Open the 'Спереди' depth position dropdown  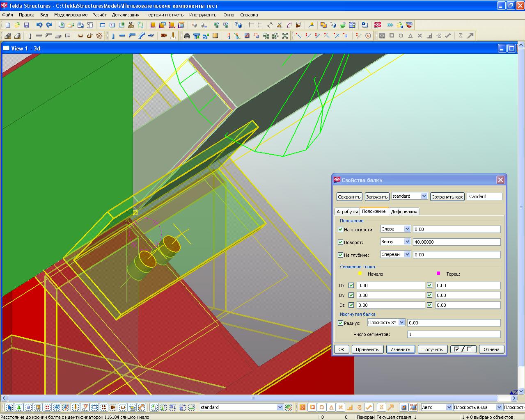[x=407, y=255]
